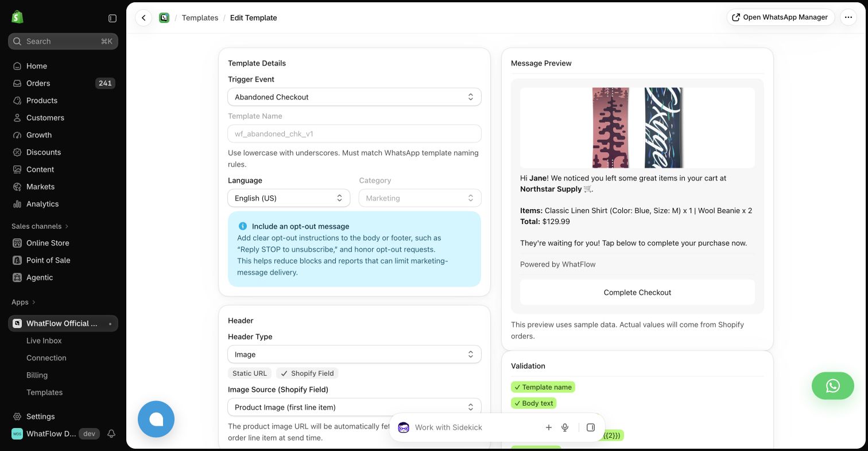Open the blue chat support bubble

[156, 419]
